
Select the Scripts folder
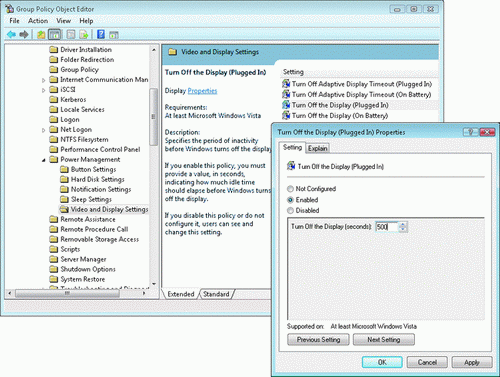65,250
